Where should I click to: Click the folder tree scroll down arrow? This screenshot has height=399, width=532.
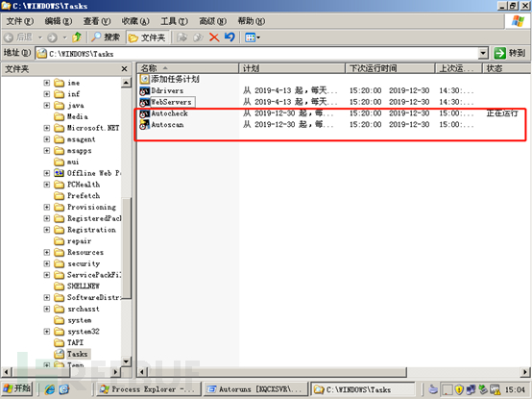click(x=126, y=362)
